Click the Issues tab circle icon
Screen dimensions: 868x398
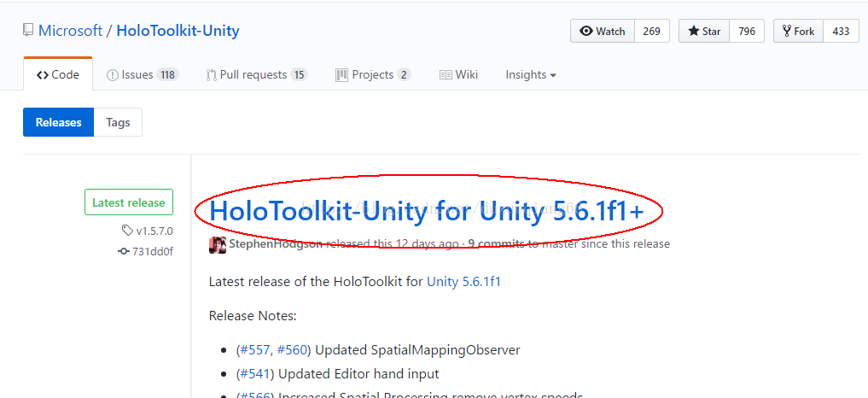113,75
